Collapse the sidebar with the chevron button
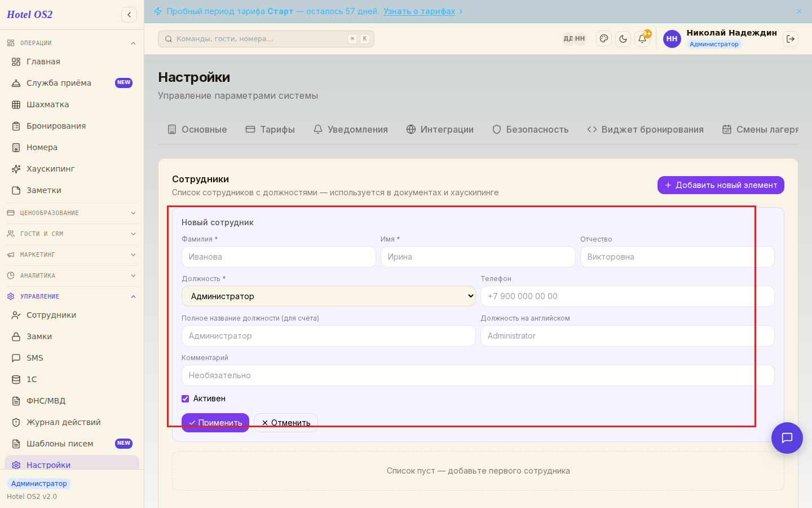Image resolution: width=812 pixels, height=508 pixels. pyautogui.click(x=129, y=15)
